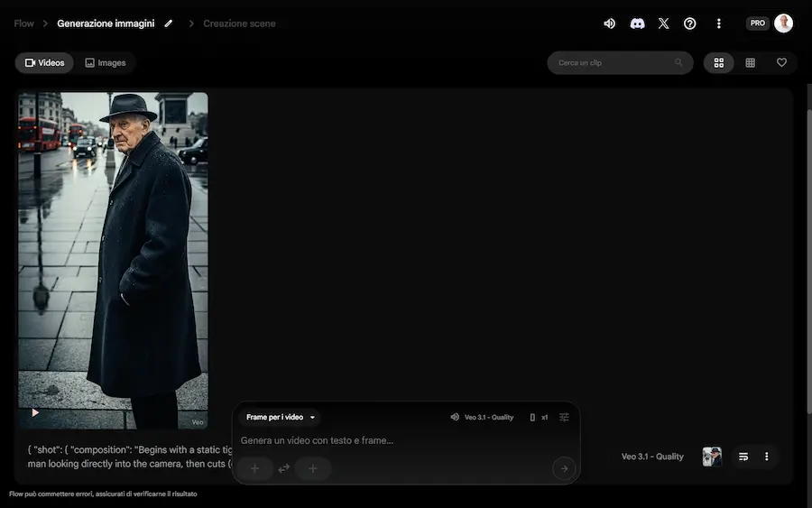Submit prompt with arrow send button
812x508 pixels.
[564, 468]
